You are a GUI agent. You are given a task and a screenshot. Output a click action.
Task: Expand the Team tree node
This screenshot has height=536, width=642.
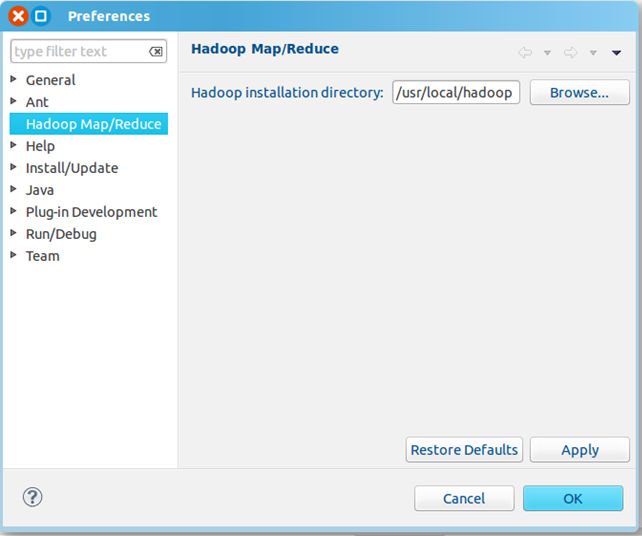coord(13,255)
